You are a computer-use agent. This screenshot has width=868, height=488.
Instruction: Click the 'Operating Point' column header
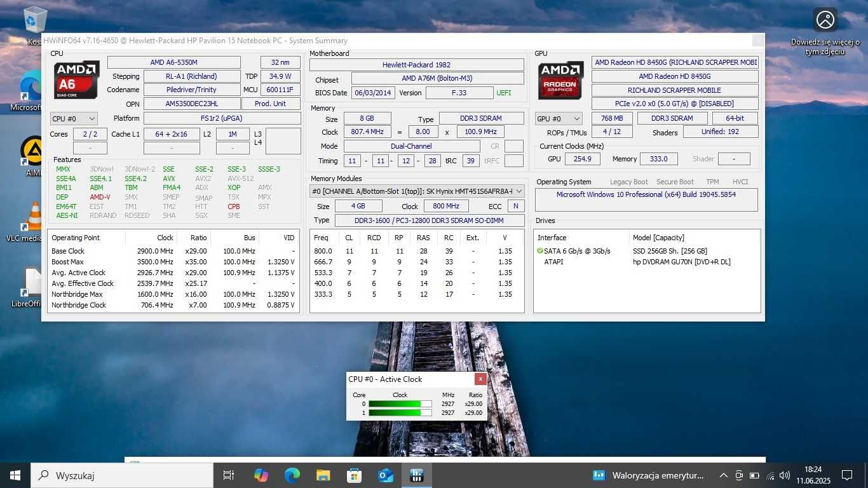tap(86, 238)
